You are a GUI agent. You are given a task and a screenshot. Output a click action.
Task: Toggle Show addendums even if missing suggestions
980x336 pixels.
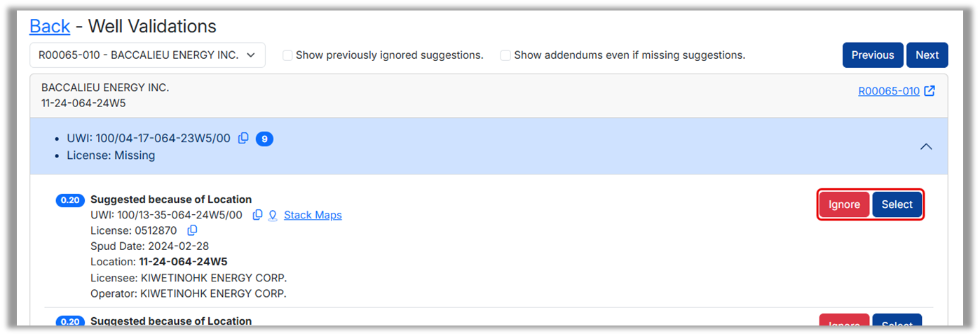pos(505,55)
